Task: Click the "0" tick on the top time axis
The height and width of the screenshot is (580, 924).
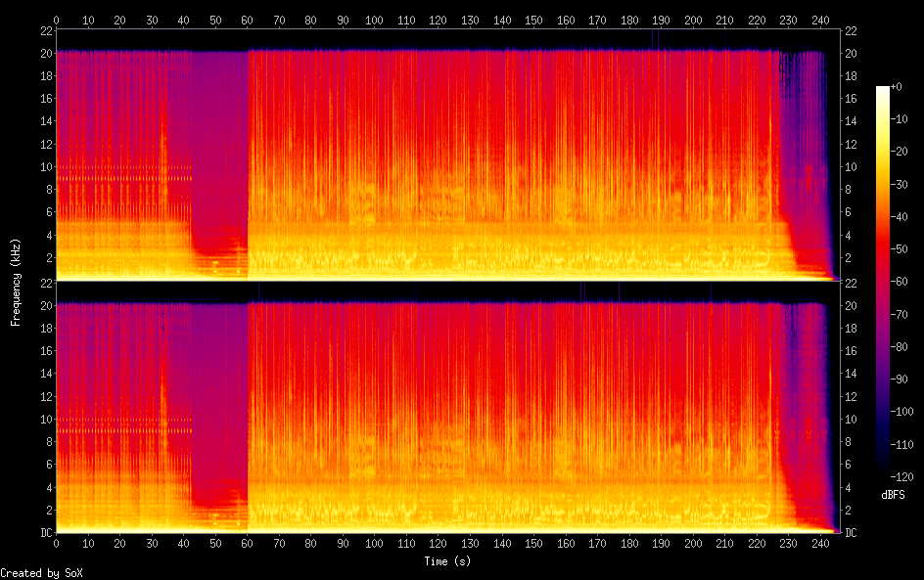Action: tap(56, 20)
